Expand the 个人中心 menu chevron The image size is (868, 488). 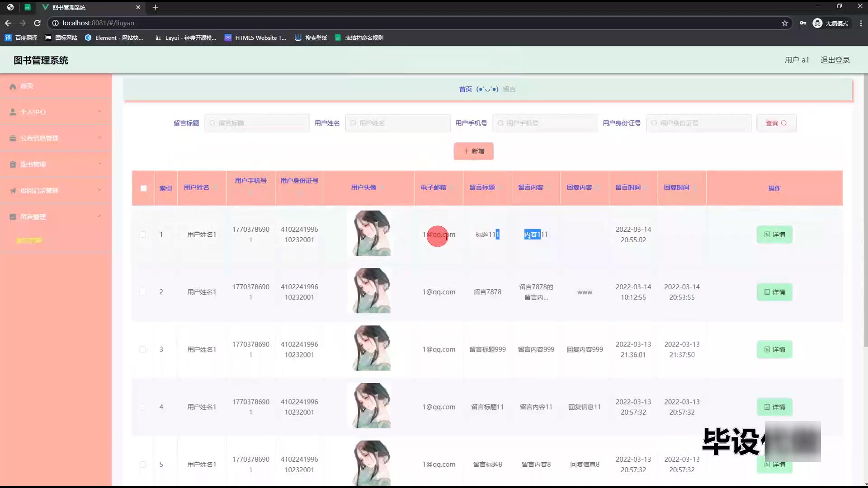99,112
